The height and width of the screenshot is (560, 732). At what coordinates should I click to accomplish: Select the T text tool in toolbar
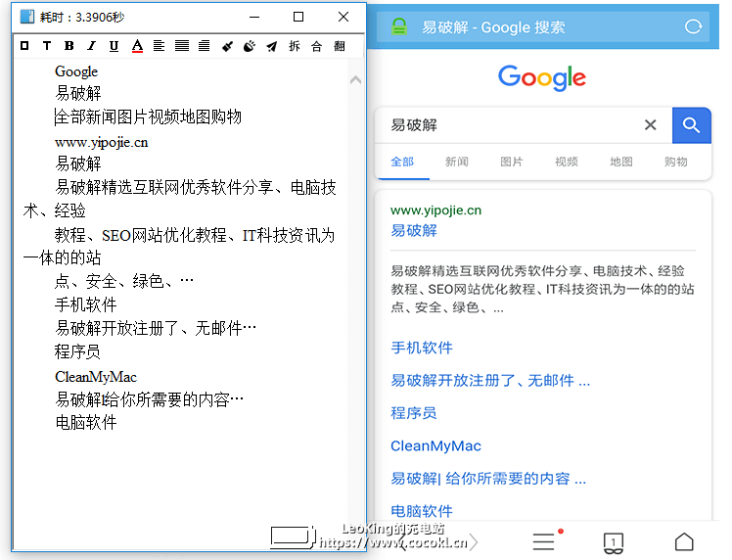(x=47, y=46)
